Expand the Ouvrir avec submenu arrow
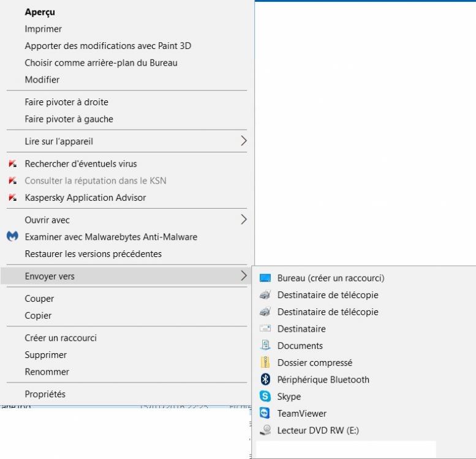Screen dimensions: 476x459 243,220
